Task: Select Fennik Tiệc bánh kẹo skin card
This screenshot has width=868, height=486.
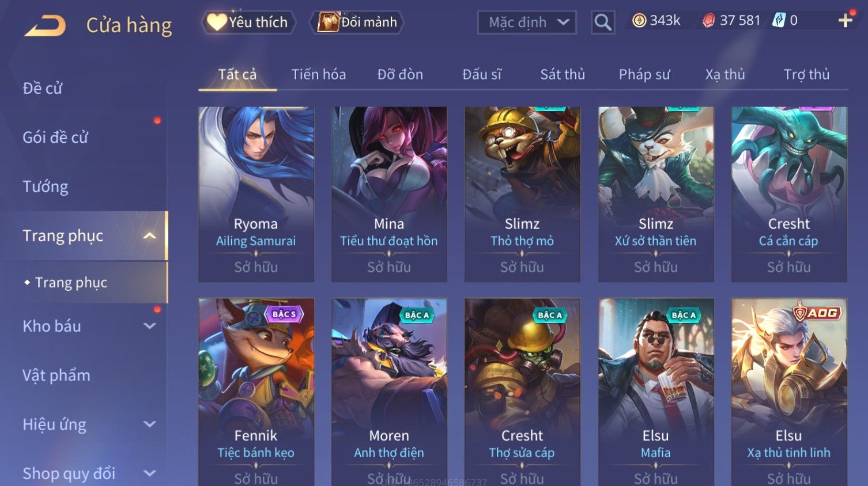Action: (256, 392)
